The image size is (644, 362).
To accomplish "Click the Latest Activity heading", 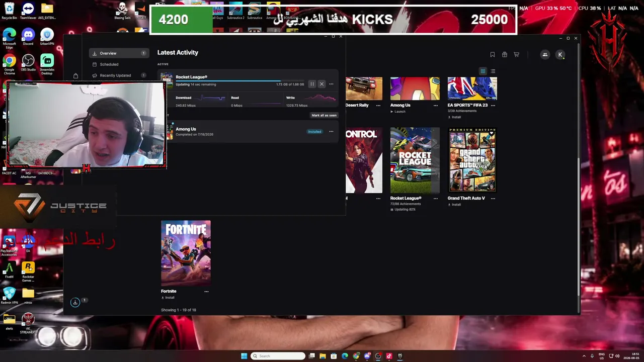I will click(x=178, y=52).
